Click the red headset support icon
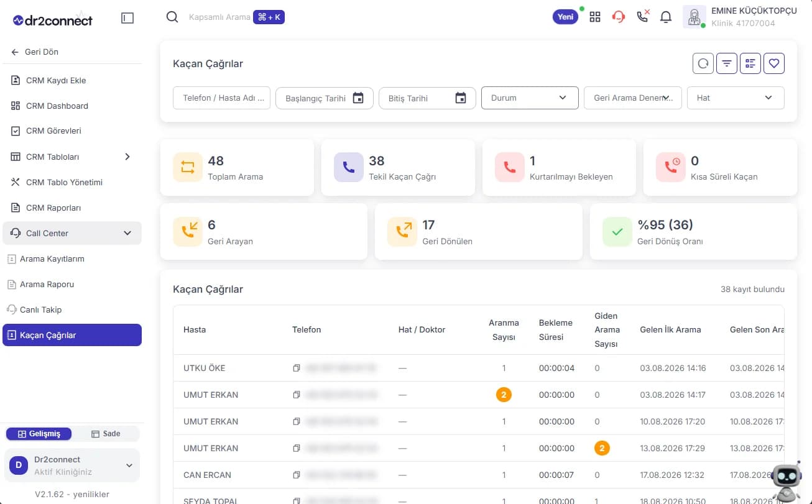Viewport: 812px width, 504px height. tap(619, 17)
